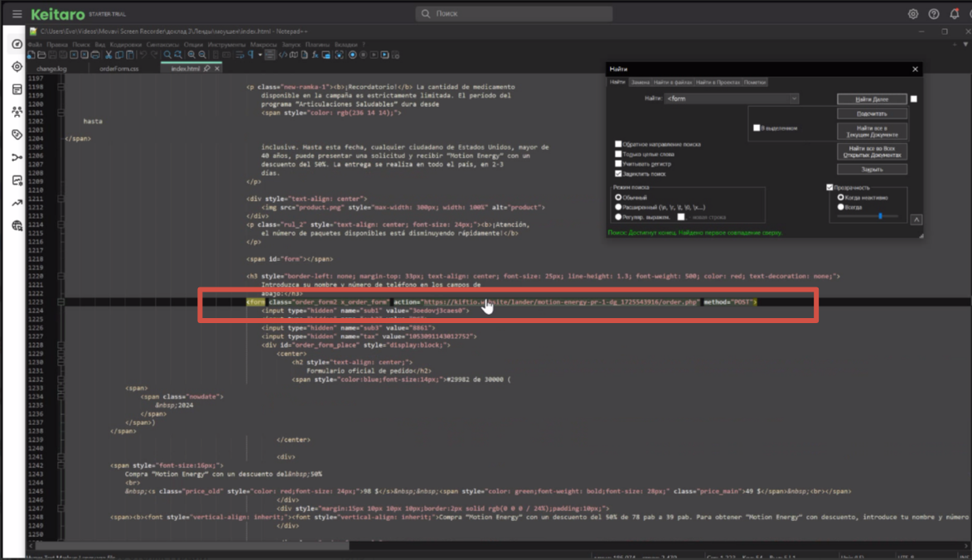
Task: Expand the 'Найти' search history dropdown
Action: 793,99
